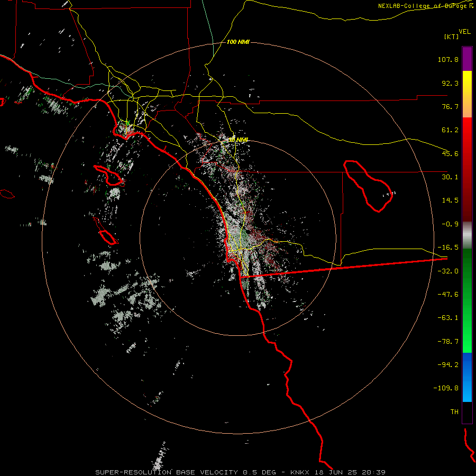
Task: Select the 76.7 velocity scale value
Action: [450, 106]
